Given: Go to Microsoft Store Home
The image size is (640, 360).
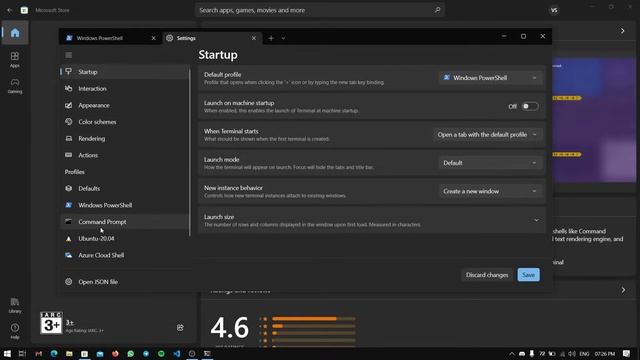Looking at the screenshot, I should (x=15, y=33).
